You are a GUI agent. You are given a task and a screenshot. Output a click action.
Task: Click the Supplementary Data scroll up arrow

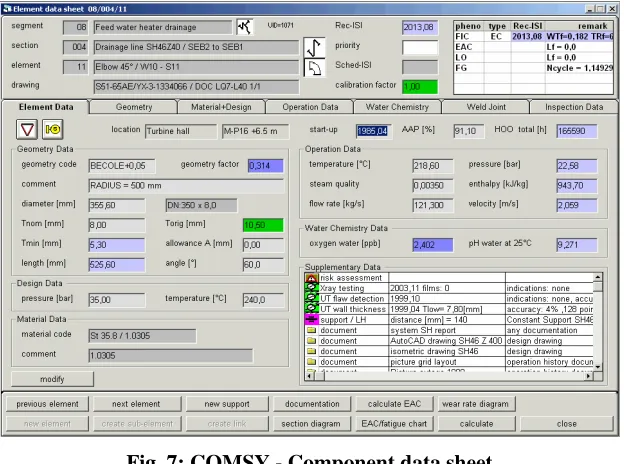pyautogui.click(x=598, y=277)
